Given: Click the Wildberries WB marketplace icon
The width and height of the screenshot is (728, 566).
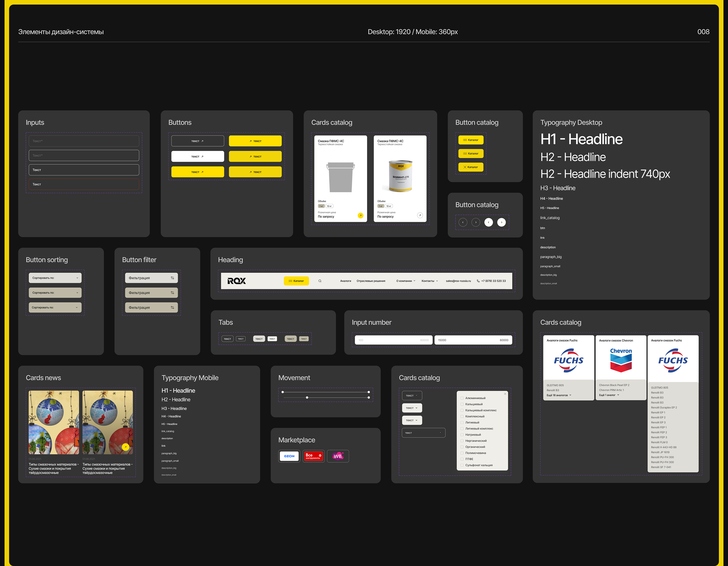Looking at the screenshot, I should 338,456.
